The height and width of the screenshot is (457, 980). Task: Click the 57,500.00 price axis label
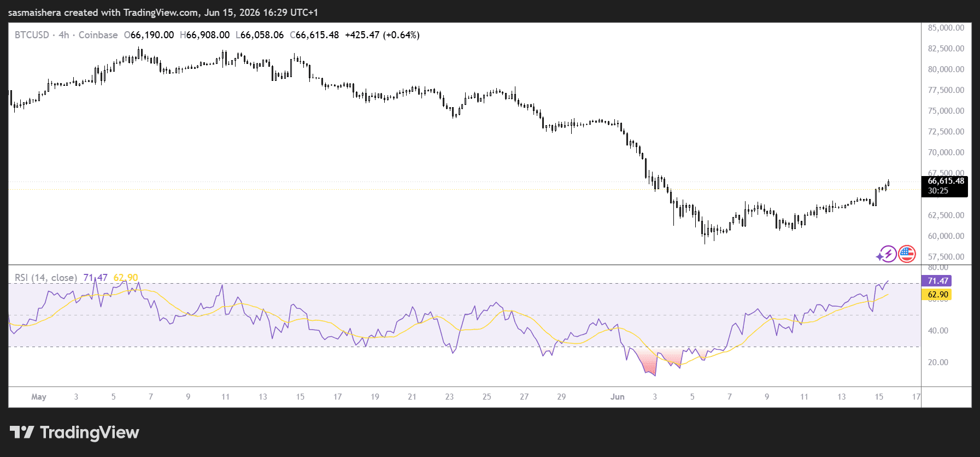(946, 257)
